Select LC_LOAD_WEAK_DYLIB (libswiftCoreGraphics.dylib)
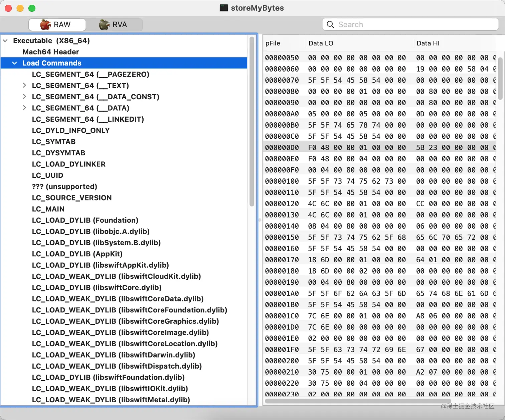The image size is (505, 420). click(x=126, y=321)
